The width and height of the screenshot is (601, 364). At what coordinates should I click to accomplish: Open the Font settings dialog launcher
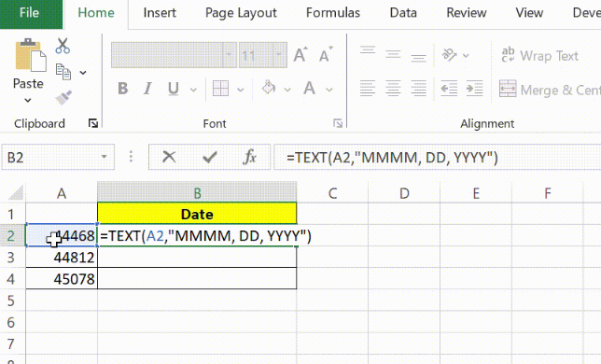[338, 123]
